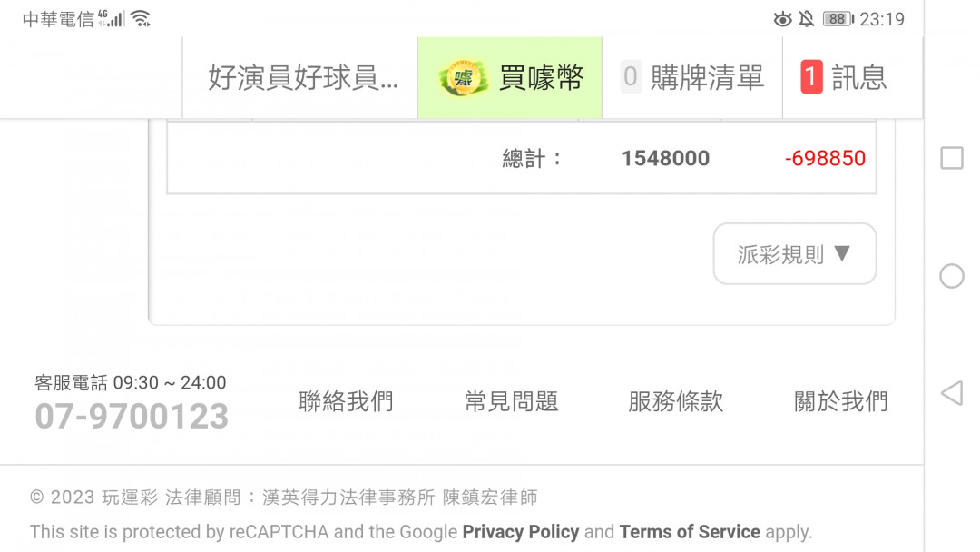The image size is (980, 552).
Task: Call customer service number 07-9700123
Action: click(x=132, y=417)
